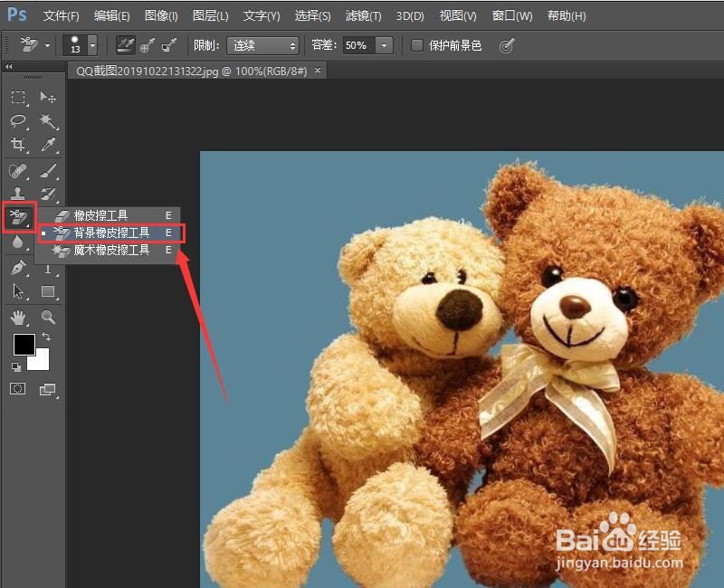
Task: Open the 3D(D) menu
Action: pos(410,15)
